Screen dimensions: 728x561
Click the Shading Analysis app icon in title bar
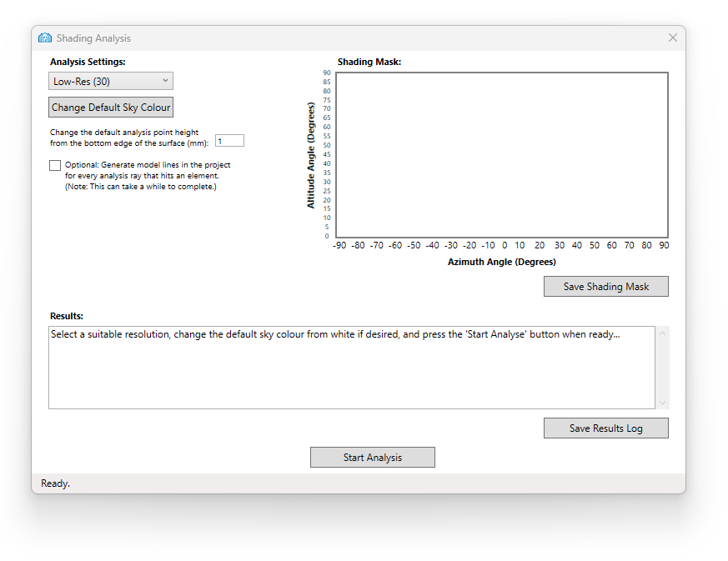(45, 38)
